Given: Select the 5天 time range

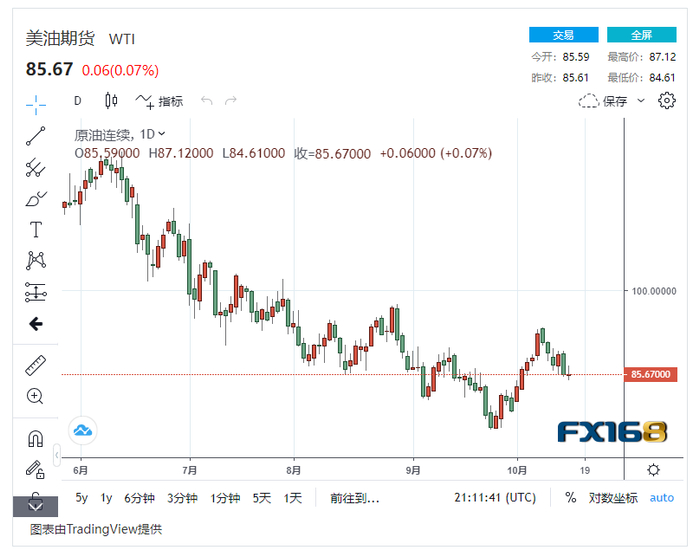Looking at the screenshot, I should coord(262,497).
